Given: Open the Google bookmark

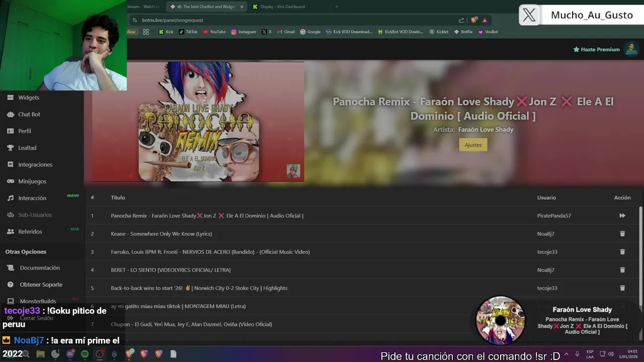Looking at the screenshot, I should (x=310, y=32).
